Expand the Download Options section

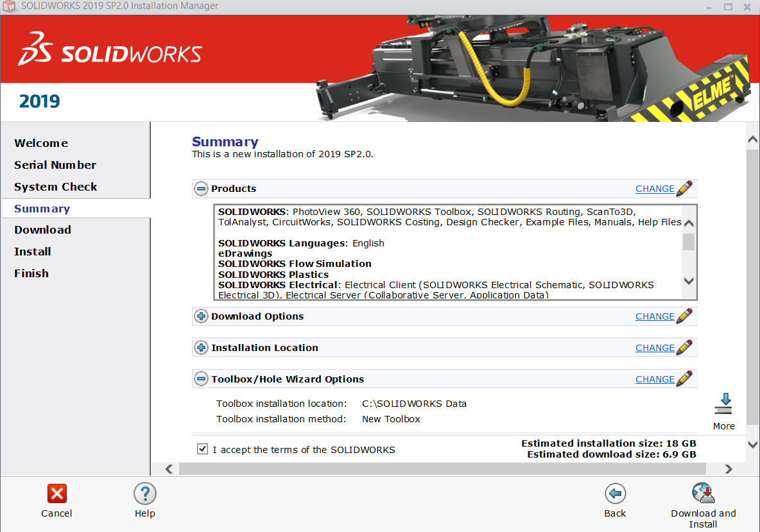[202, 316]
